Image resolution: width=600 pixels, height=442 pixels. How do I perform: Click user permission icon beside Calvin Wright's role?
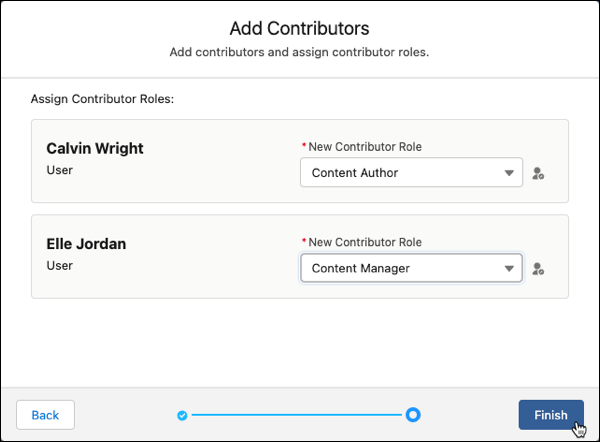pyautogui.click(x=538, y=173)
